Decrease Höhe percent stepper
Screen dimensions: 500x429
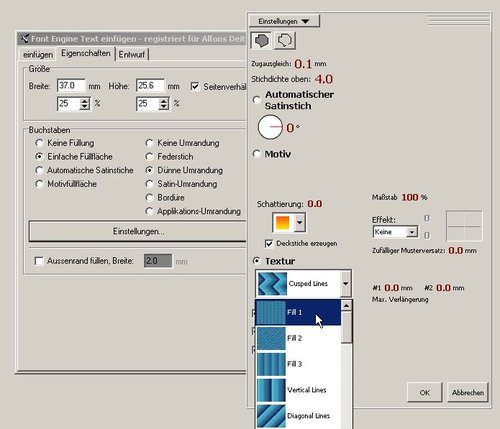(164, 107)
